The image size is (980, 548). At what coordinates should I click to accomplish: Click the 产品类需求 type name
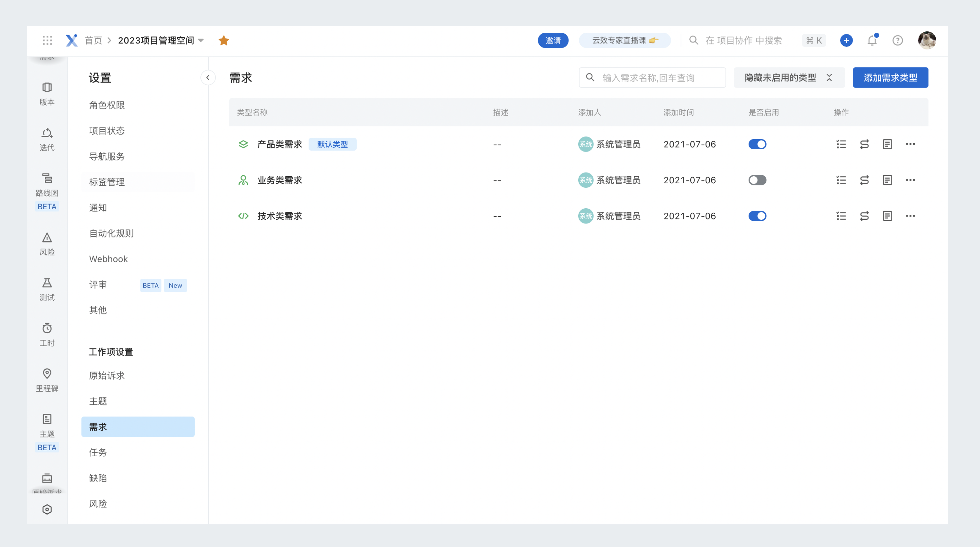[280, 144]
